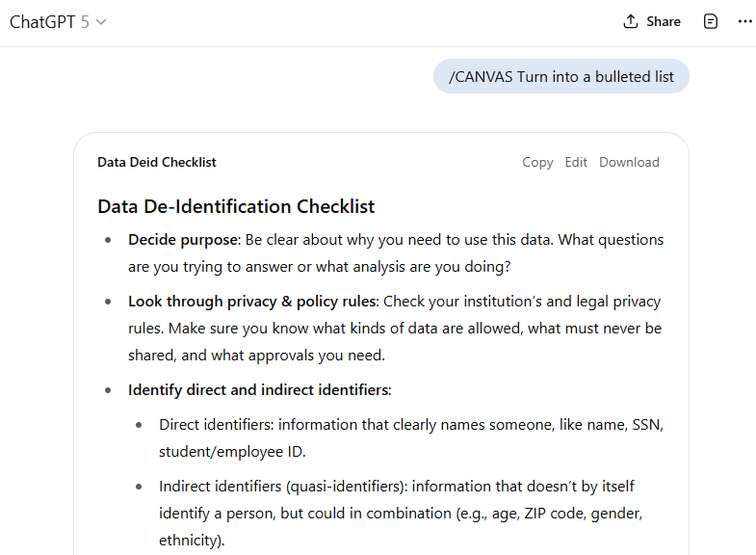Image resolution: width=756 pixels, height=555 pixels.
Task: Open the notes icon beside Share
Action: pos(711,21)
